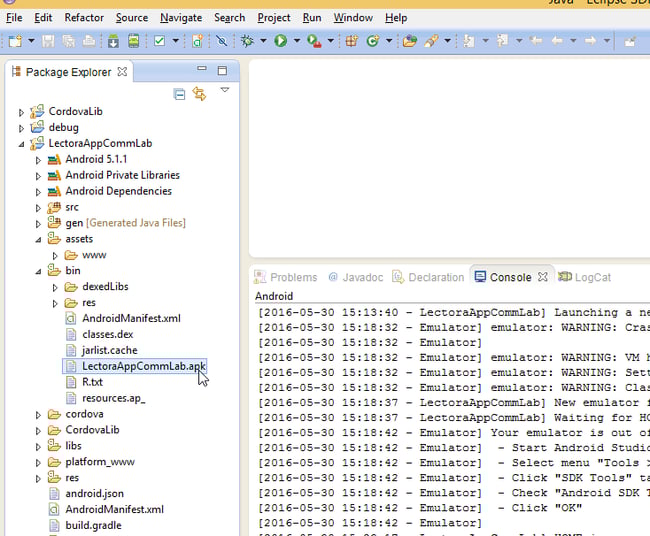Open the File menu

14,18
